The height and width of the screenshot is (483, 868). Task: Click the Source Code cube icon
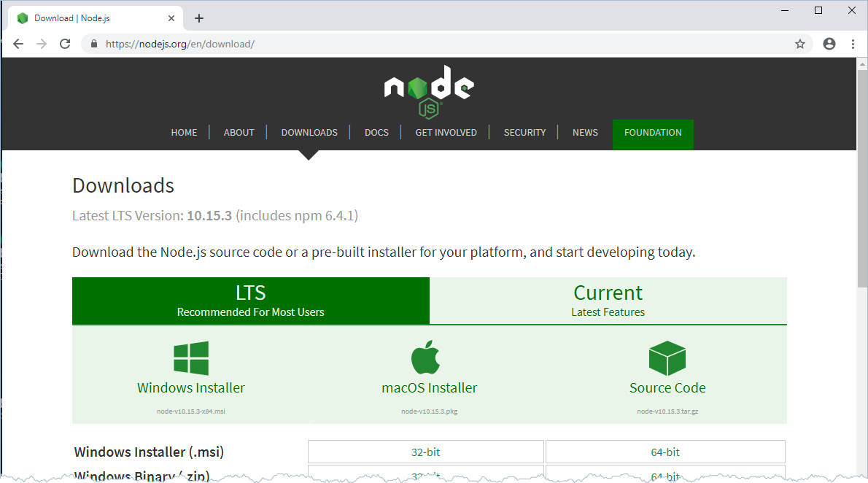[667, 358]
